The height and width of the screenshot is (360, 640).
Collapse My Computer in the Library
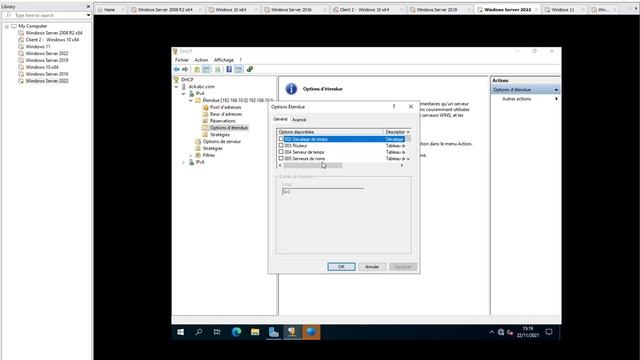[7, 26]
